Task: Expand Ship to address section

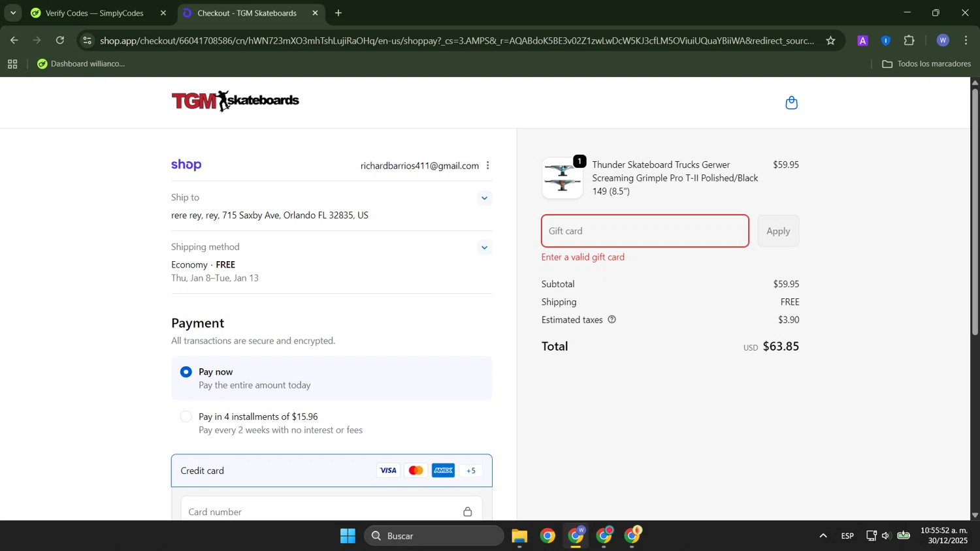Action: (x=484, y=198)
